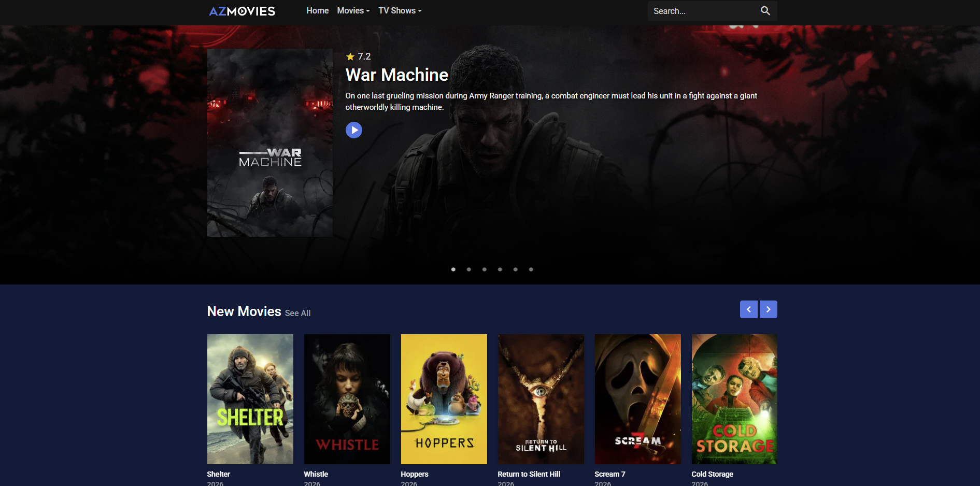The width and height of the screenshot is (980, 486).
Task: Click the See All link next to New Movies
Action: click(297, 313)
